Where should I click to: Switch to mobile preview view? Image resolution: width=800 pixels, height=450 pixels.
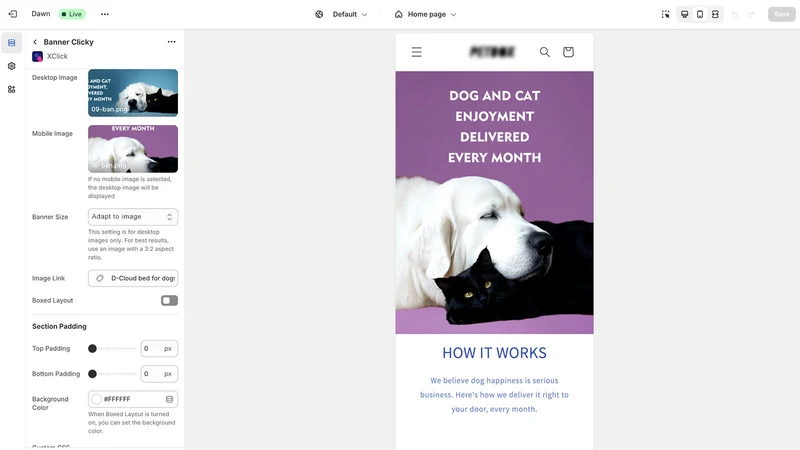pos(700,14)
